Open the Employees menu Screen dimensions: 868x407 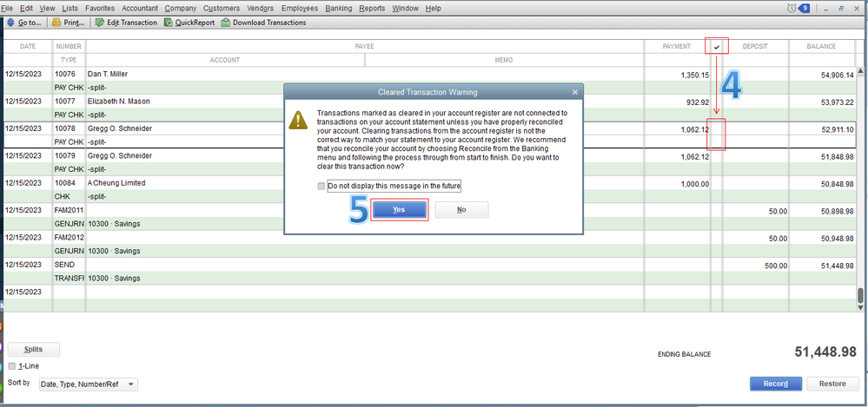[x=300, y=9]
